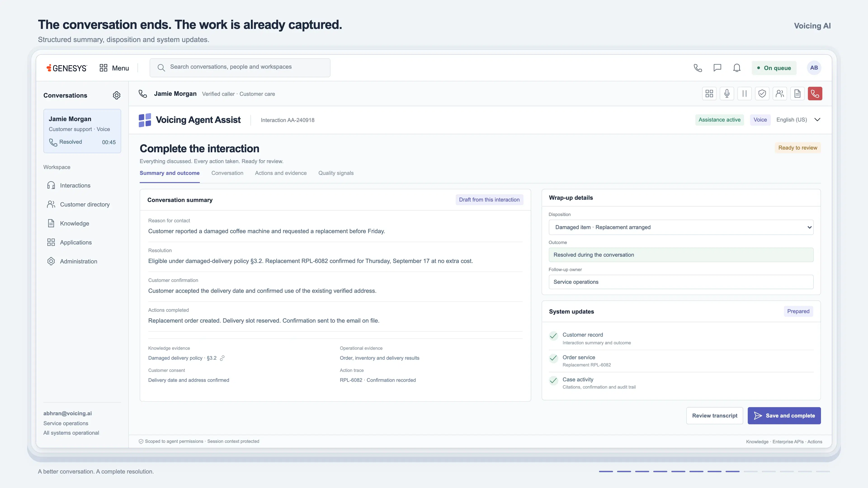Switch to the Conversation tab
The image size is (868, 488).
(x=227, y=173)
